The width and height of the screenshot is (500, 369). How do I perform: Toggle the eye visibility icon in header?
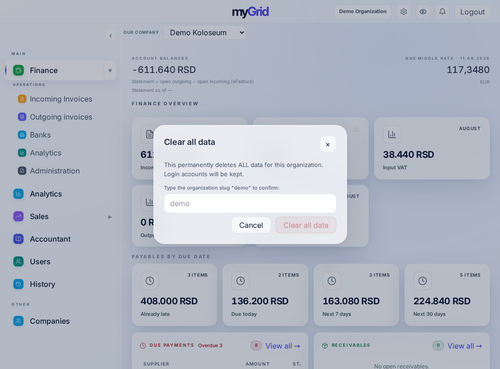tap(423, 12)
